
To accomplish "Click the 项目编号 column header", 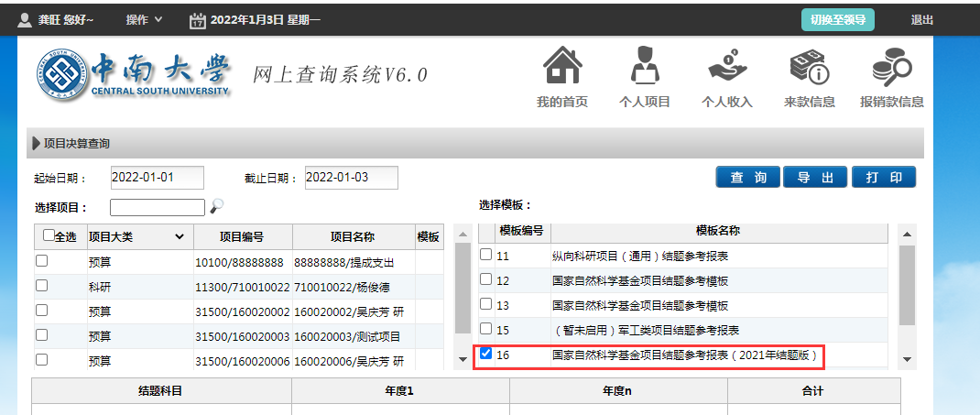I will 243,237.
